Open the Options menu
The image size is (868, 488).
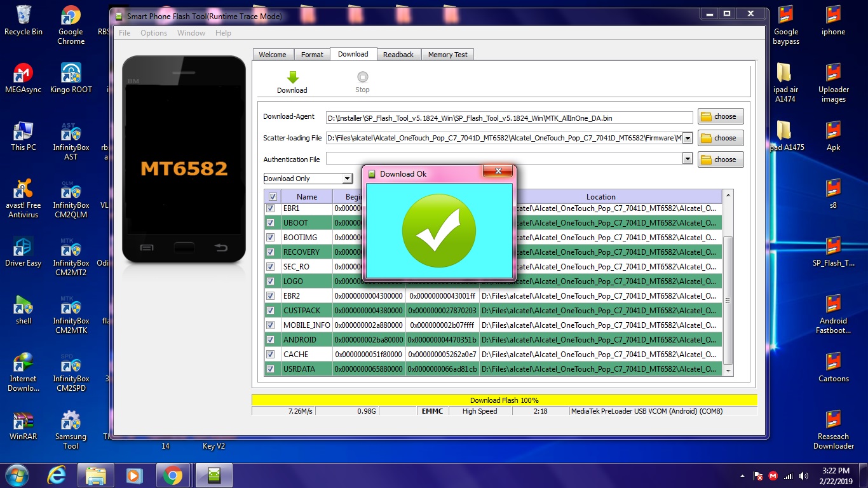tap(154, 33)
